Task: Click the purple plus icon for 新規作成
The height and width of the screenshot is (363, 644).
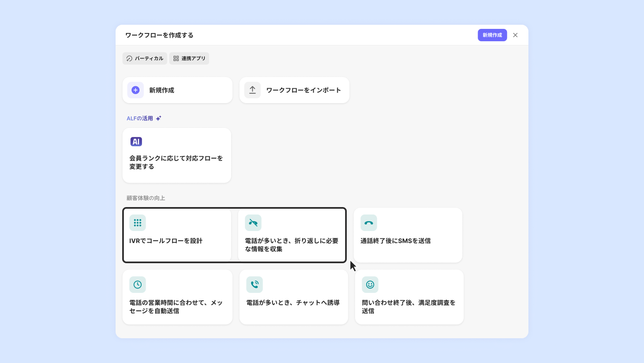Action: point(135,90)
